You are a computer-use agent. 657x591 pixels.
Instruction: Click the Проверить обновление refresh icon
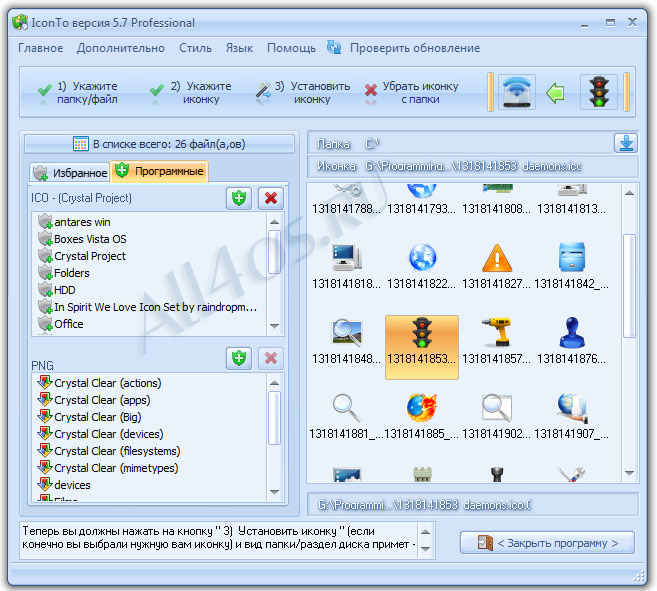tap(334, 47)
